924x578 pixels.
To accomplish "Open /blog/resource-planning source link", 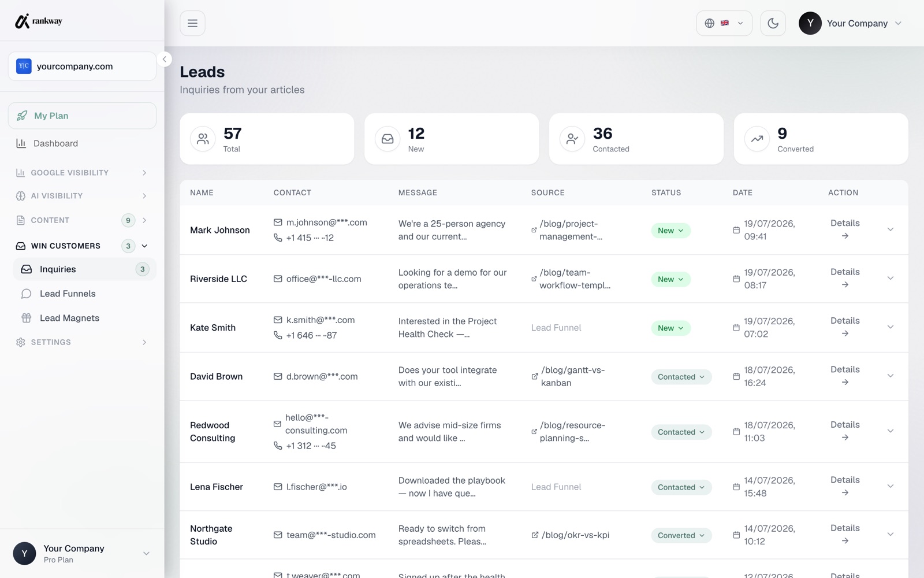I will click(x=569, y=432).
